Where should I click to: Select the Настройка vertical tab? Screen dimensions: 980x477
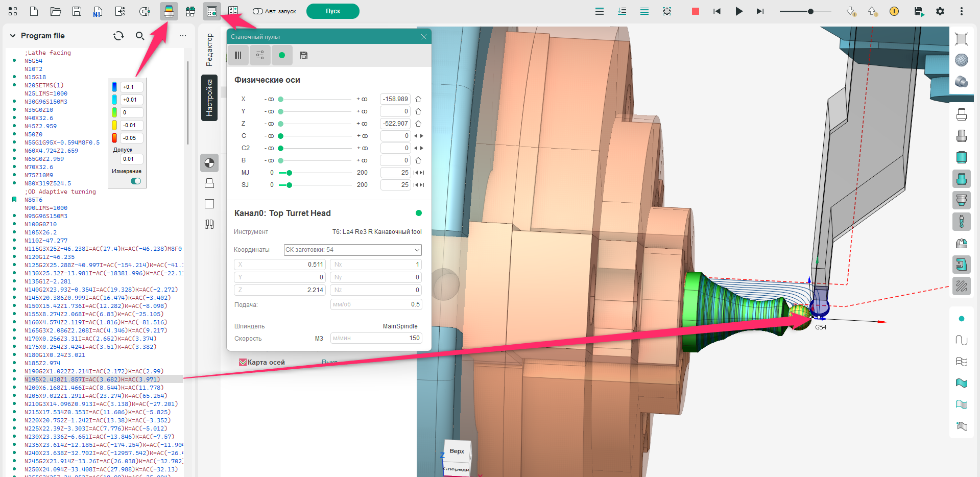(209, 98)
